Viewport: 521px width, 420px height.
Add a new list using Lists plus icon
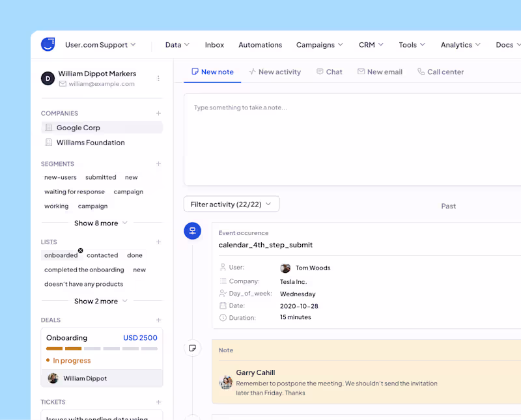tap(158, 242)
